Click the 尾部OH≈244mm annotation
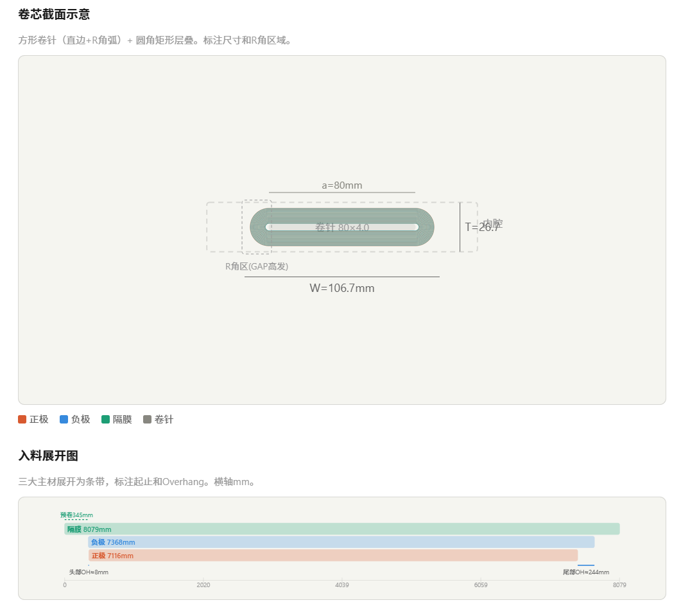The image size is (690, 616). click(586, 572)
